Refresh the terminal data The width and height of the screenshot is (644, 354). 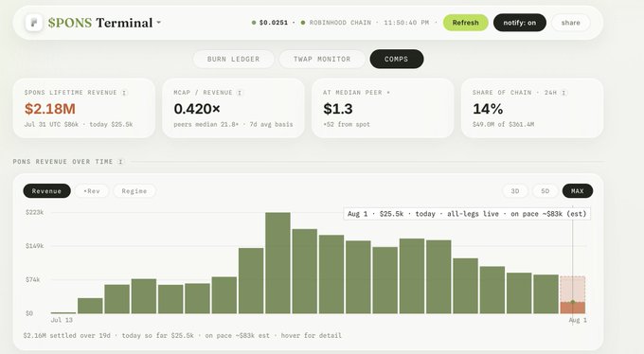(465, 23)
